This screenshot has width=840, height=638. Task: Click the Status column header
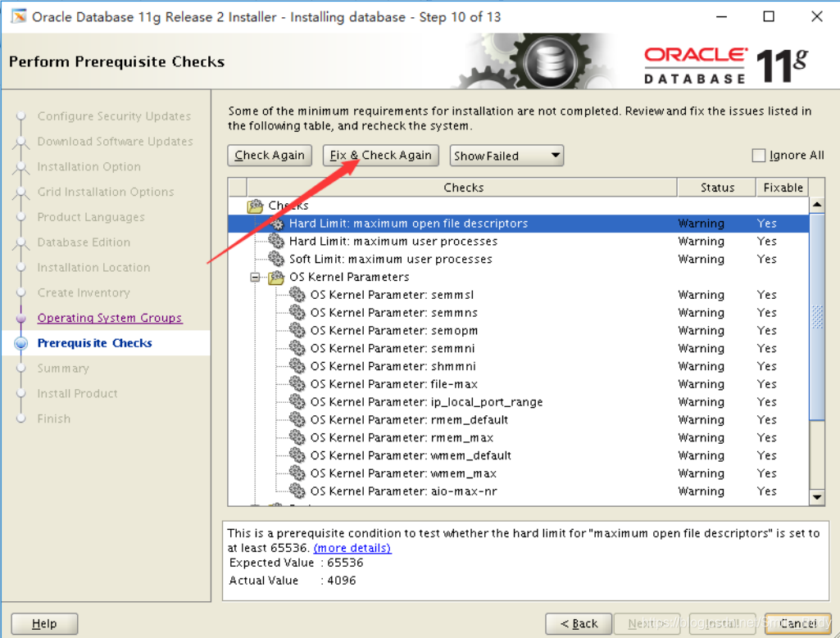(717, 188)
